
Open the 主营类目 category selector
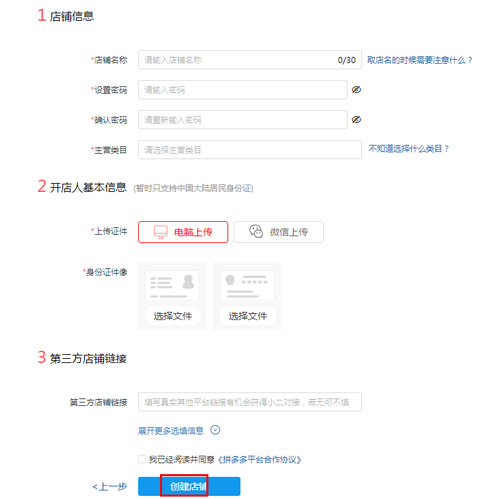pyautogui.click(x=250, y=149)
